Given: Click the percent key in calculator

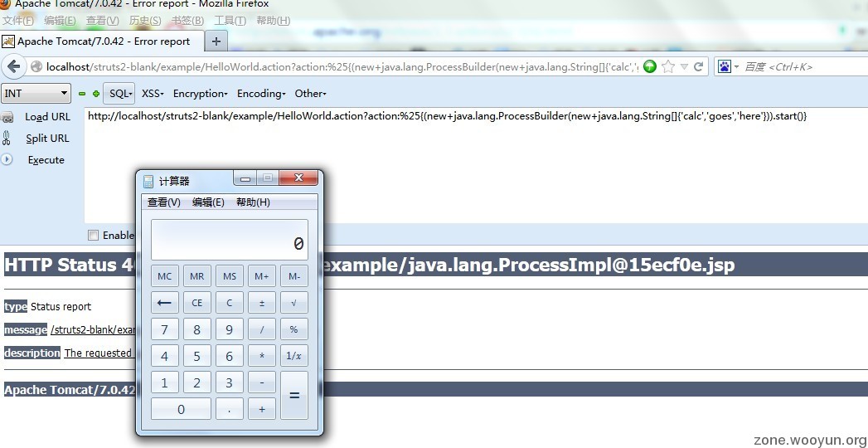Looking at the screenshot, I should 294,329.
